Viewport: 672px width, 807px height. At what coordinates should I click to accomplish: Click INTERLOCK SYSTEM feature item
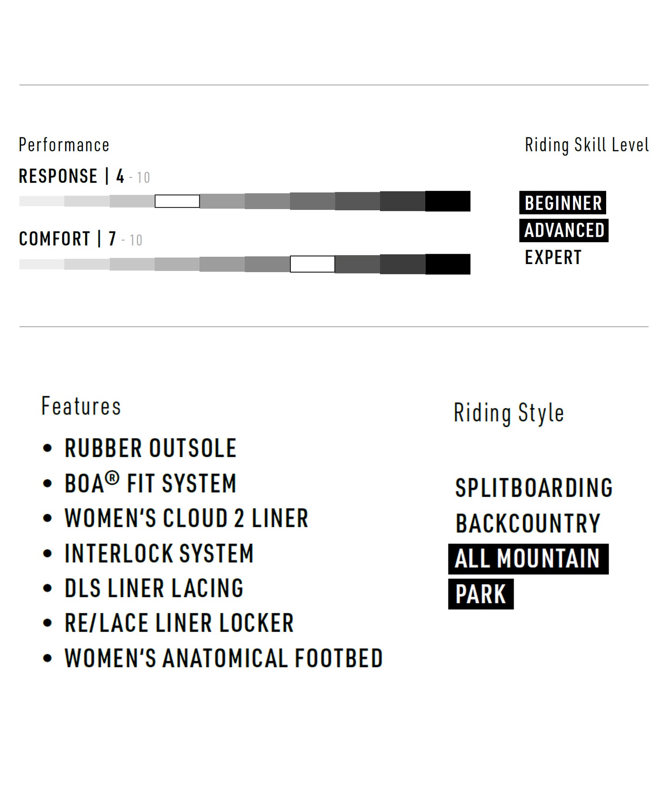159,553
